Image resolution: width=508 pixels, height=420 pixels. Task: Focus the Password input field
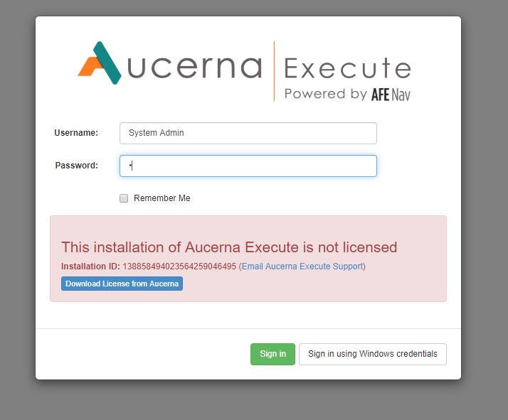tap(248, 166)
